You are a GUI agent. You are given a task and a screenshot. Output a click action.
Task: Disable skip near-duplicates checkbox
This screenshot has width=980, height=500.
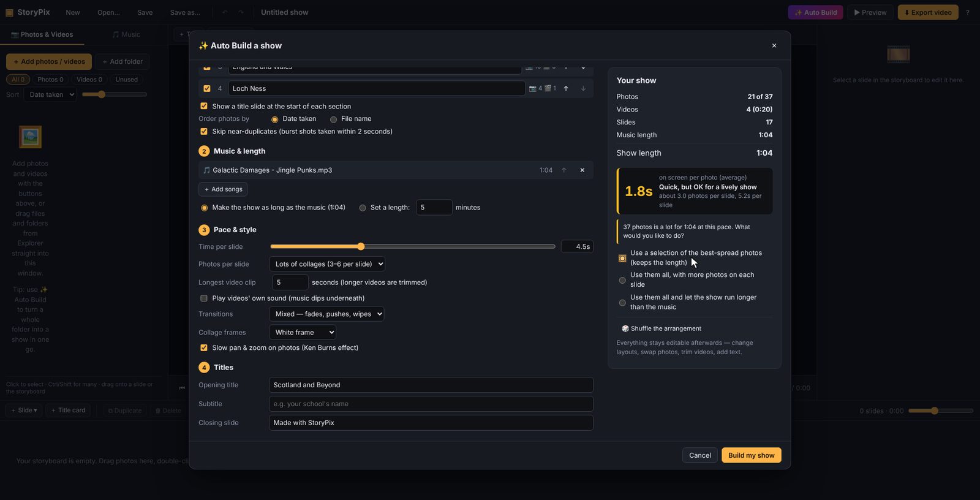204,131
